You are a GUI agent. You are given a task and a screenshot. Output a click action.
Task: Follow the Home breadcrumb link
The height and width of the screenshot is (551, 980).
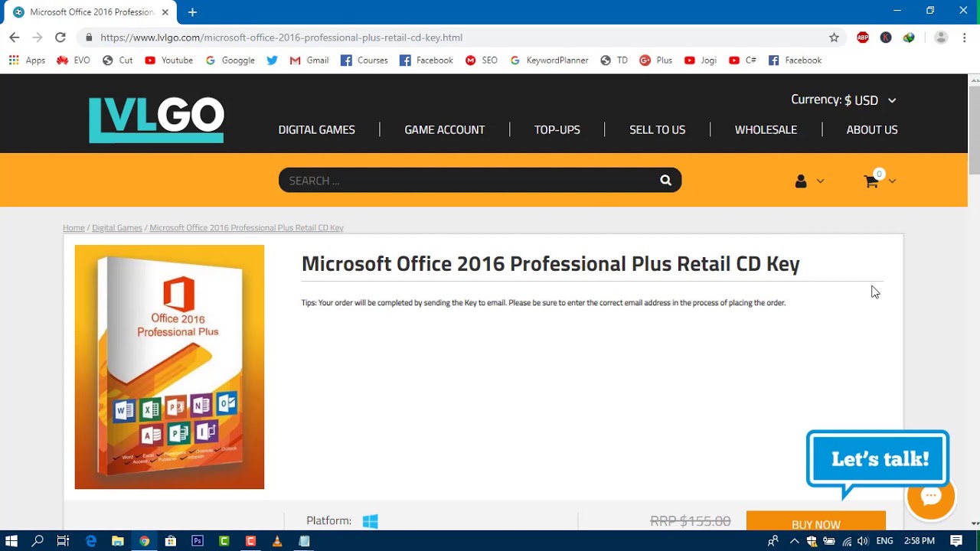[x=73, y=228]
